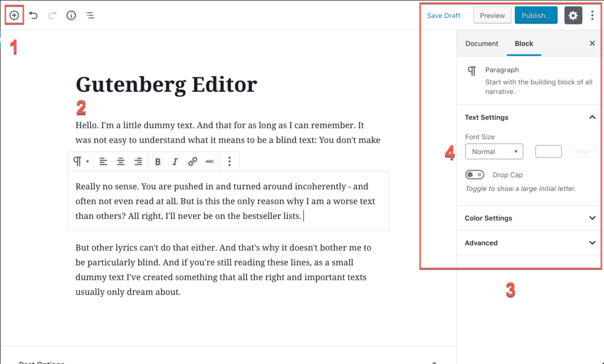
Task: Apply strikethrough formatting
Action: pos(210,162)
